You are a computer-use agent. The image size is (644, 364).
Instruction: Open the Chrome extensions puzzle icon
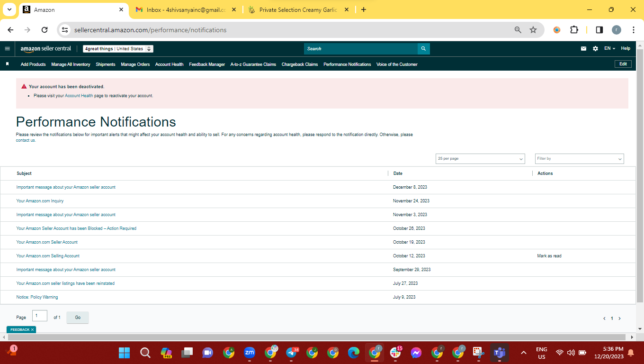[x=574, y=30]
